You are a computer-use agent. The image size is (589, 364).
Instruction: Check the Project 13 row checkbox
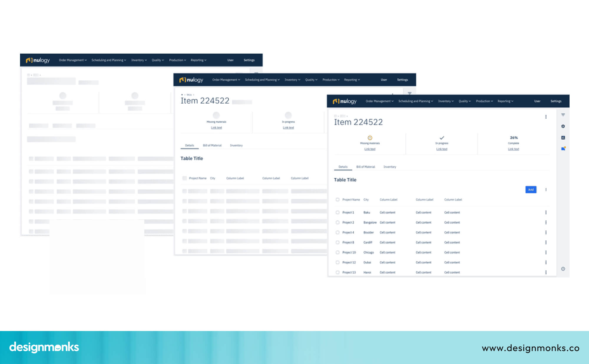pos(337,272)
